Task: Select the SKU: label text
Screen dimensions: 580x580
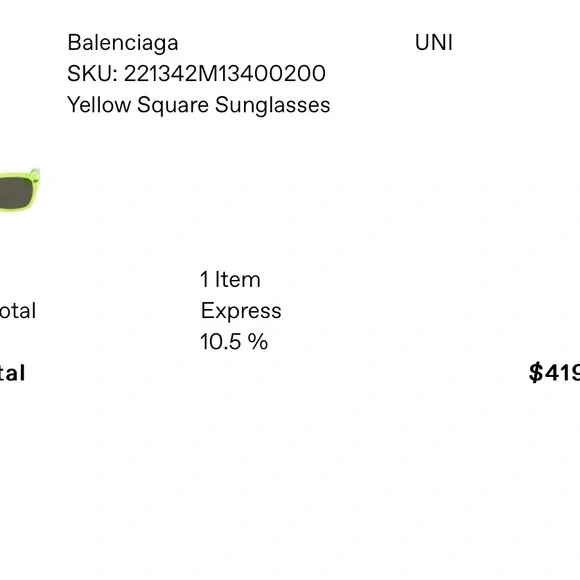Action: (x=92, y=73)
